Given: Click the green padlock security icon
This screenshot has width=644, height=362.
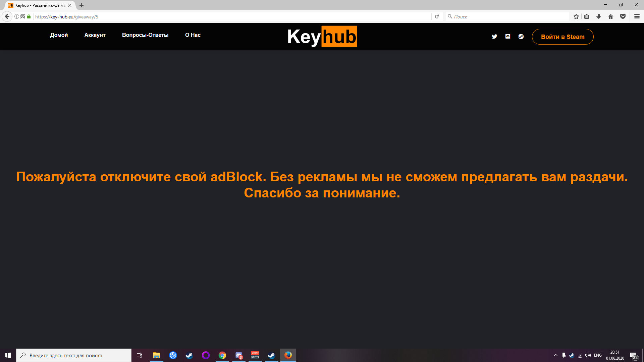Looking at the screenshot, I should click(x=29, y=16).
